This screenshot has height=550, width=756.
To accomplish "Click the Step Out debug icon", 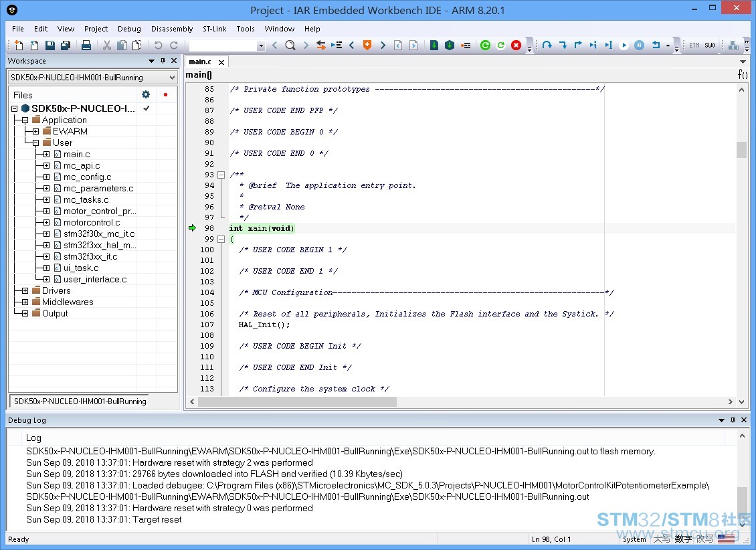I will pos(577,45).
